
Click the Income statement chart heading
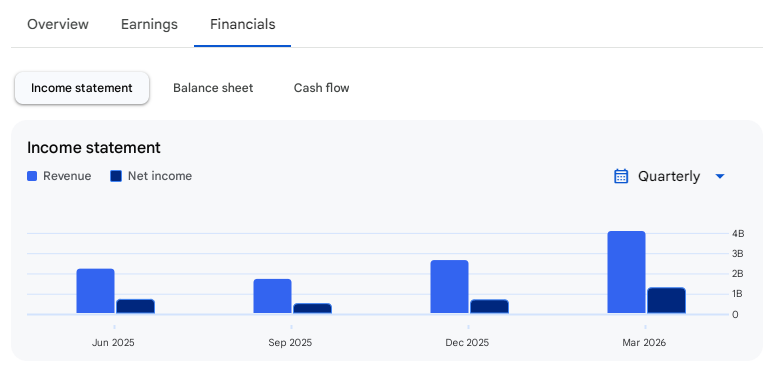pyautogui.click(x=94, y=148)
